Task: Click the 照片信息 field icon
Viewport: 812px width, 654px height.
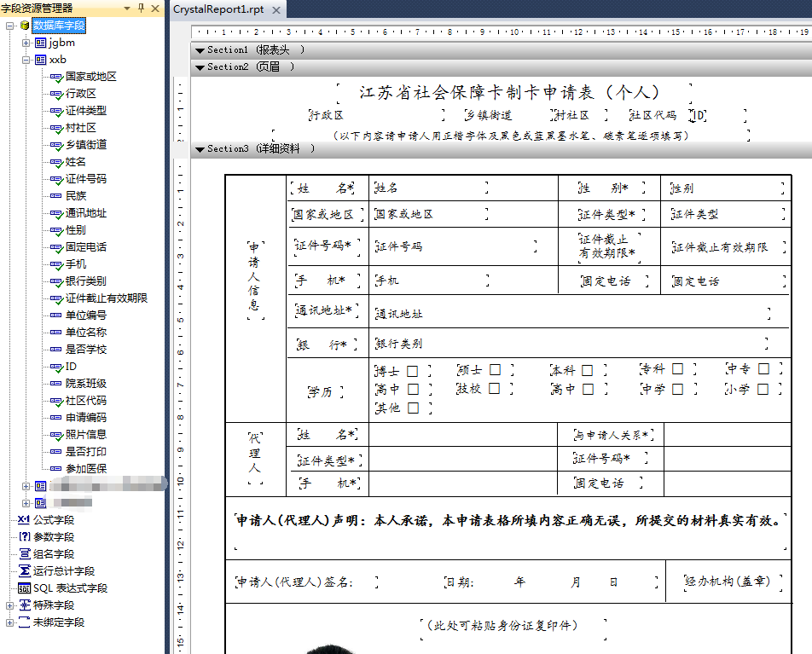Action: [x=56, y=436]
